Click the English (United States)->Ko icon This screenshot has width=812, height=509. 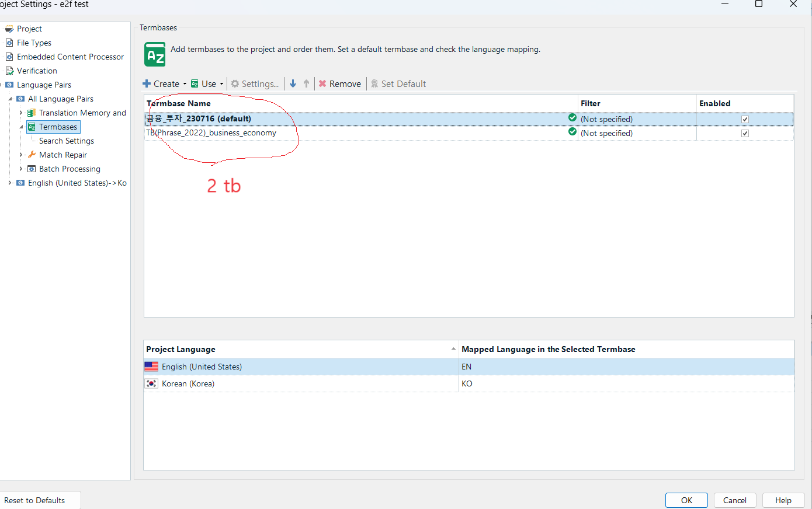pos(20,183)
